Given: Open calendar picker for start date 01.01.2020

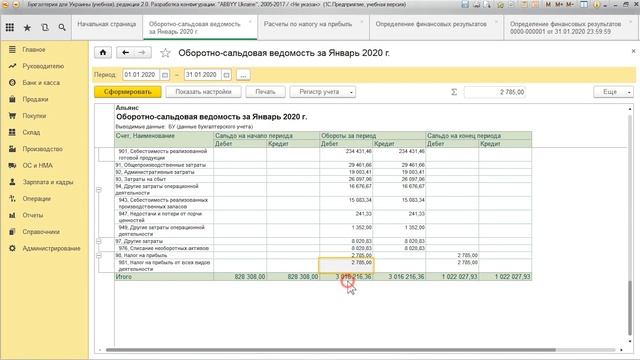Looking at the screenshot, I should coord(164,75).
